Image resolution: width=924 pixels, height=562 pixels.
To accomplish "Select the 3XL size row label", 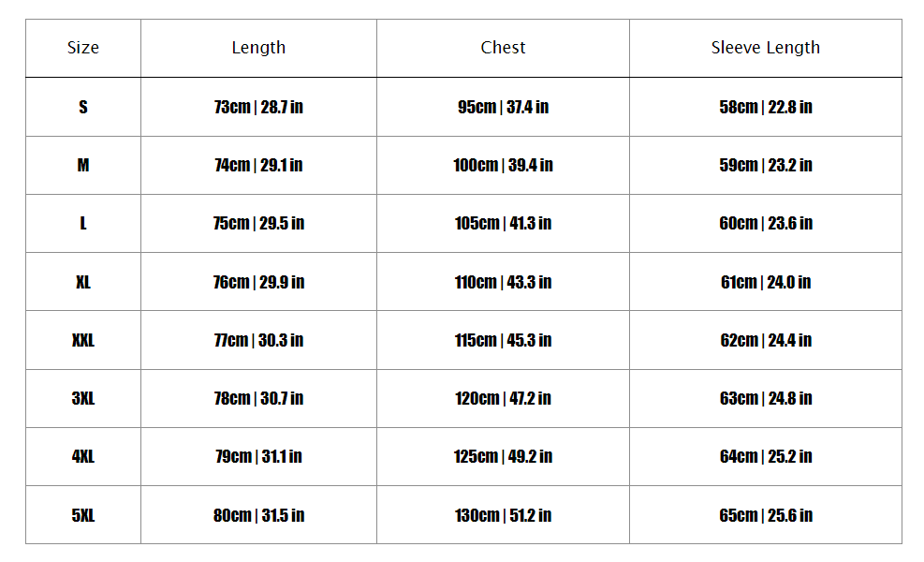I will point(83,398).
